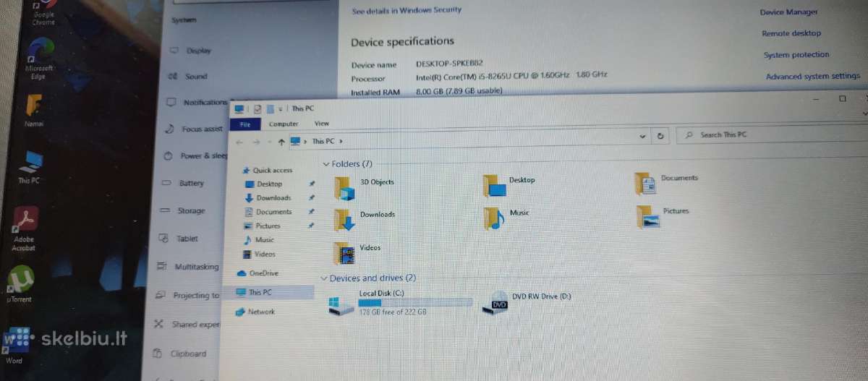The image size is (868, 381).
Task: Open the Music folder in Folders group
Action: click(494, 218)
